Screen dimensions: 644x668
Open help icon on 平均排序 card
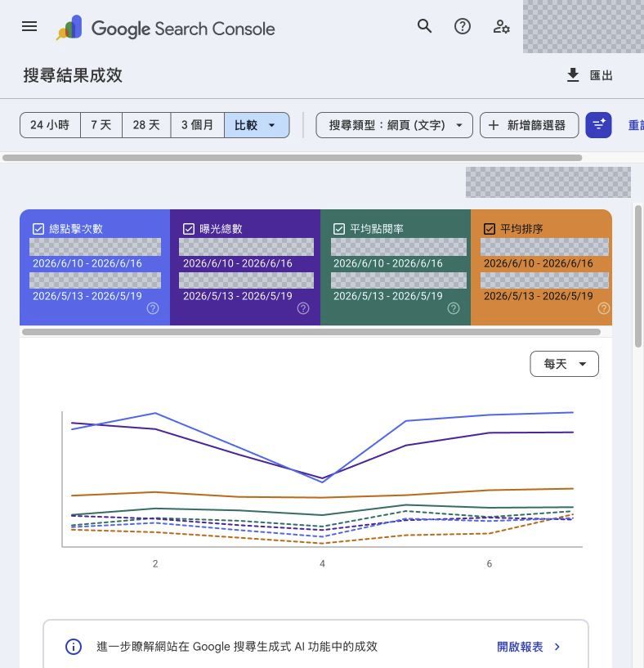pos(603,308)
